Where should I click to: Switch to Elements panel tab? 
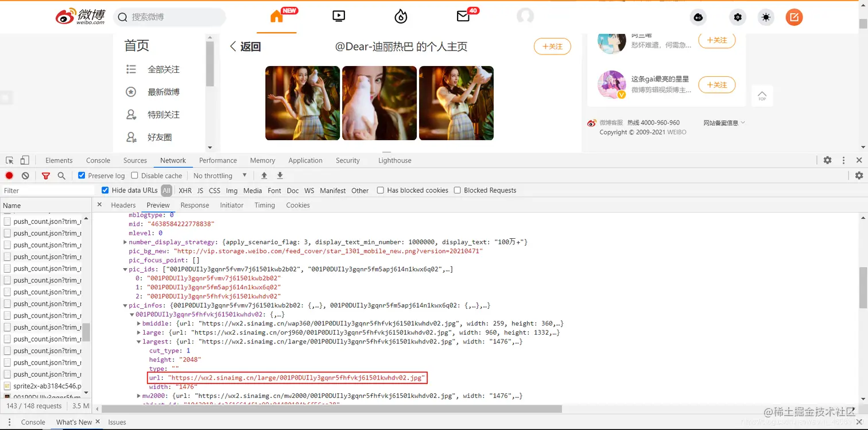[59, 160]
